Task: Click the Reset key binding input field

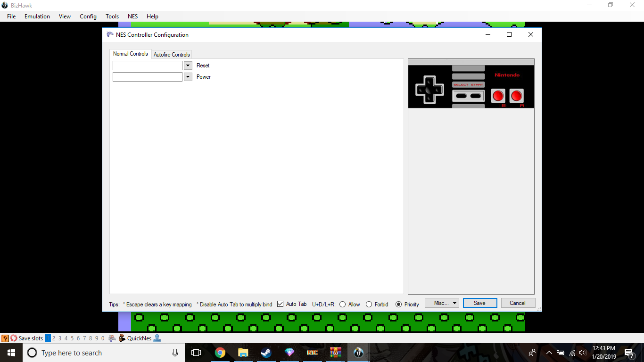Action: point(147,65)
